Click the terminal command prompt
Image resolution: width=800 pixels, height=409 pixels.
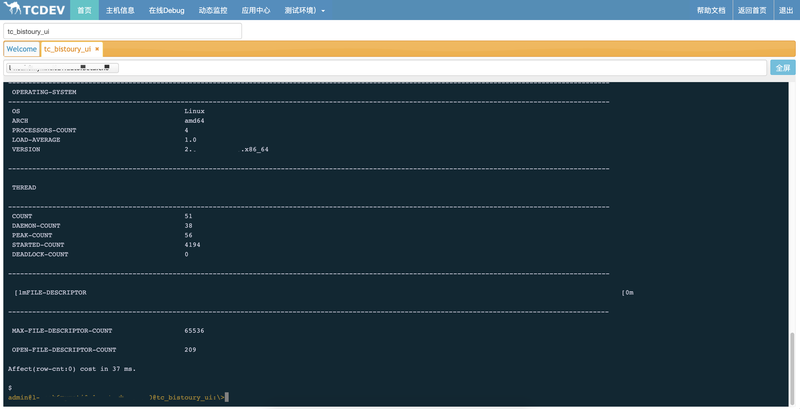tap(117, 397)
